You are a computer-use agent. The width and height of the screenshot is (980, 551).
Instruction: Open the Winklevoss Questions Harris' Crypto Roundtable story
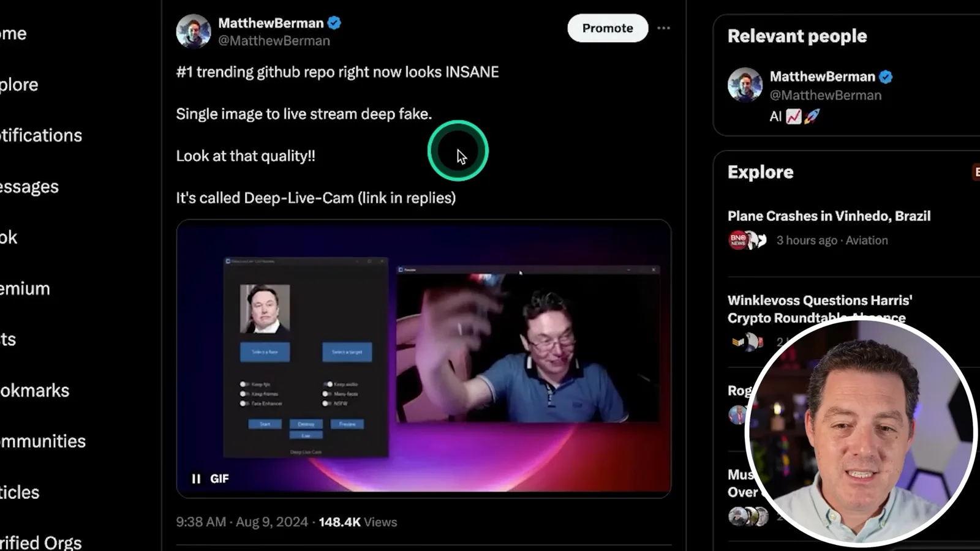pyautogui.click(x=820, y=309)
